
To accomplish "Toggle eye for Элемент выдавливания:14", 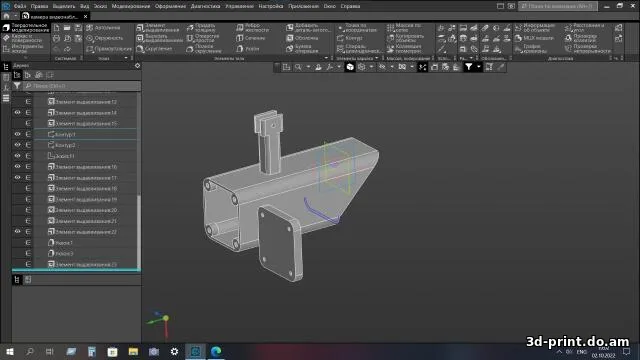I will [x=18, y=112].
